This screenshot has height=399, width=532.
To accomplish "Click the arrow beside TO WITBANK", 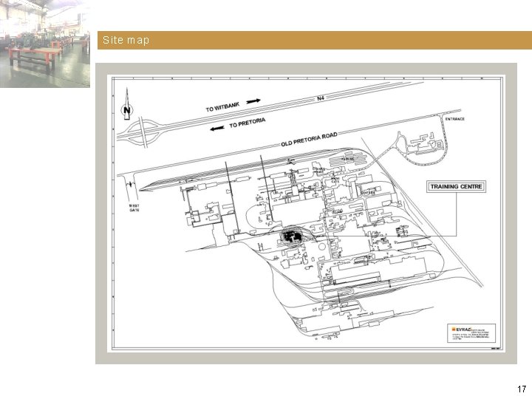I will coord(253,101).
